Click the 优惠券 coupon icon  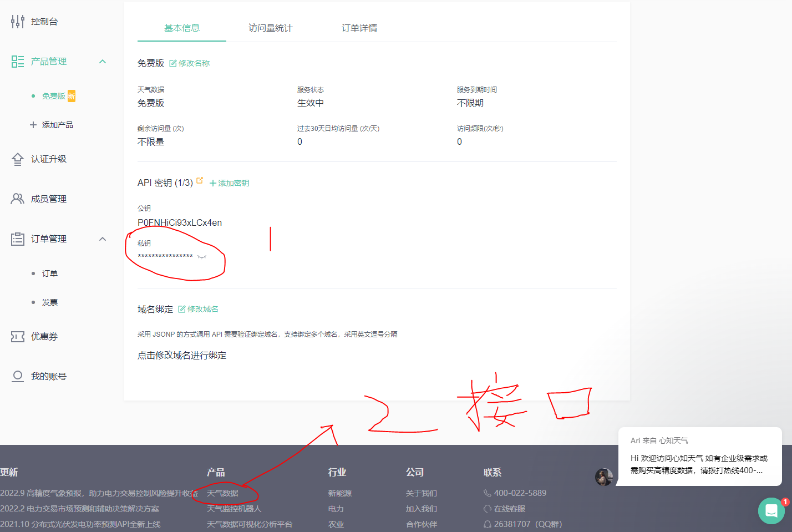pos(18,337)
